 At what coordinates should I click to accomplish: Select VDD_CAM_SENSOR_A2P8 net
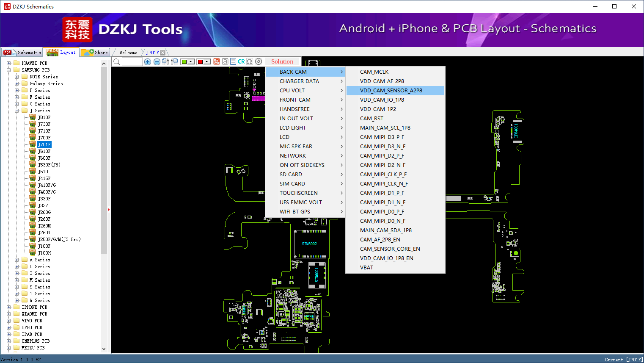tap(395, 91)
